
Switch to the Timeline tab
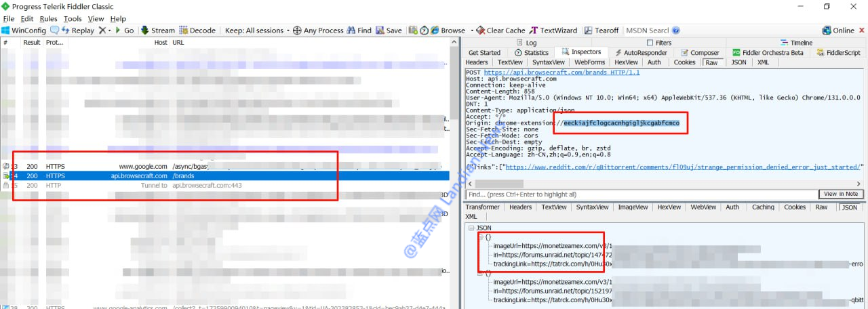click(x=796, y=43)
